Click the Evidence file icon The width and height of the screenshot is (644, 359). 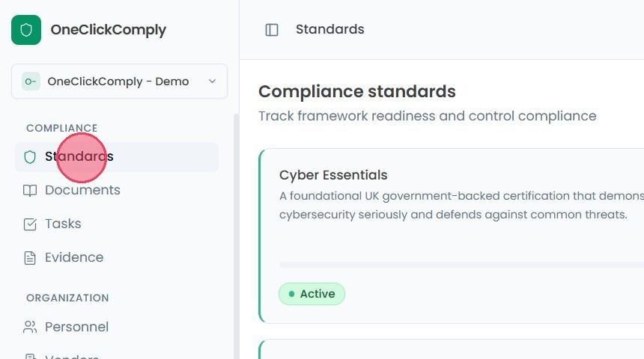pyautogui.click(x=30, y=258)
